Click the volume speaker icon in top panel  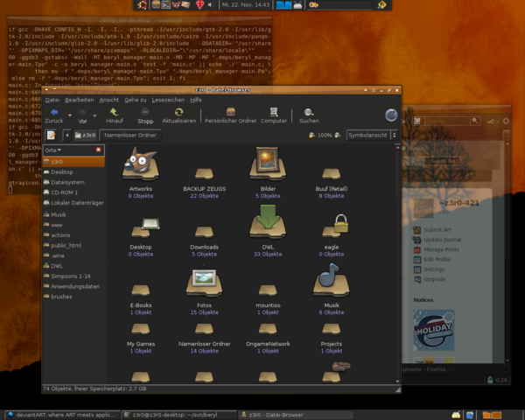coord(210,4)
